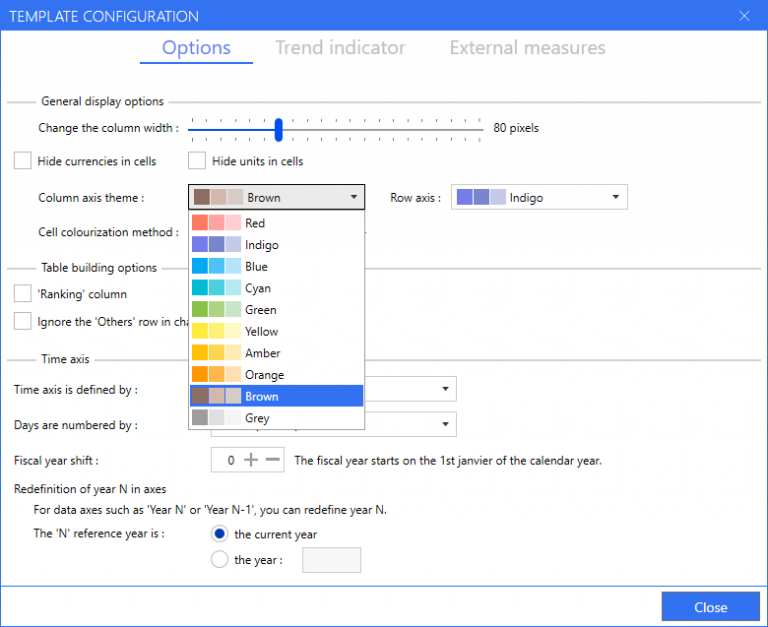
Task: Pick the Yellow theme option
Action: click(x=277, y=331)
